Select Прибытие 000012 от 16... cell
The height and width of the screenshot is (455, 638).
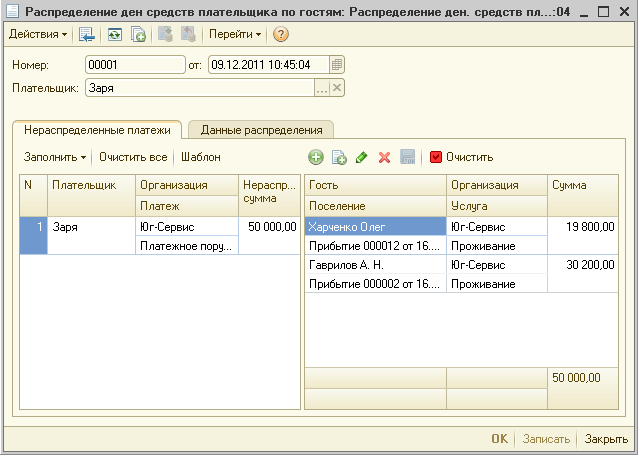click(x=376, y=246)
